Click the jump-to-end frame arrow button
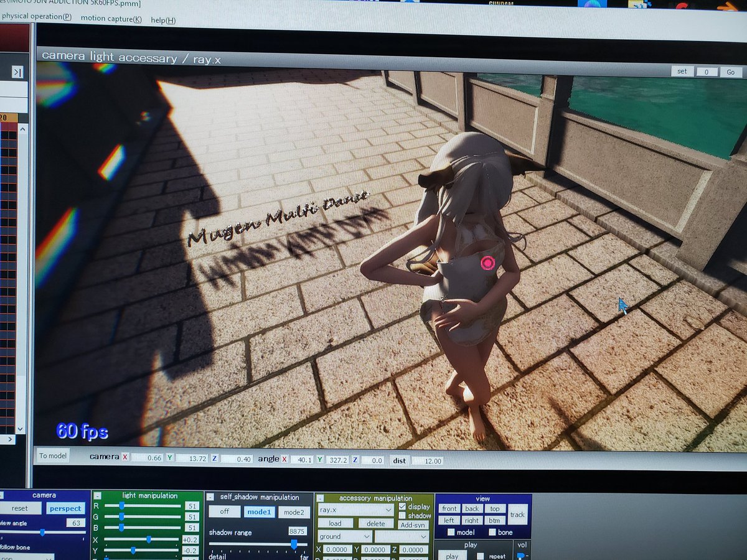747x560 pixels. [17, 73]
